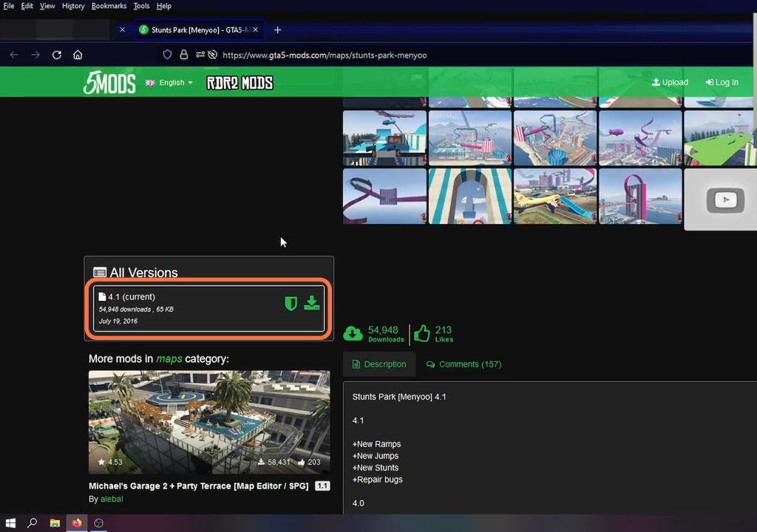
Task: Open the Help menu
Action: (163, 6)
